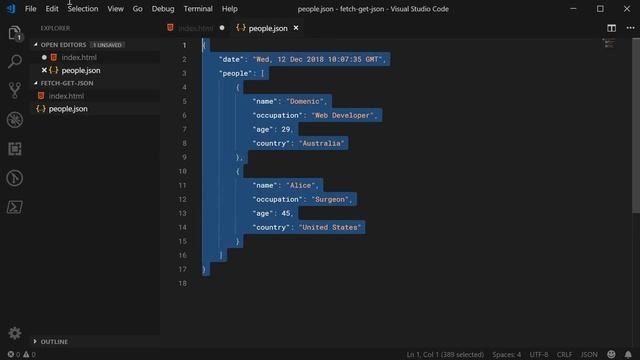Open the Extensions view in activity bar

tap(15, 149)
